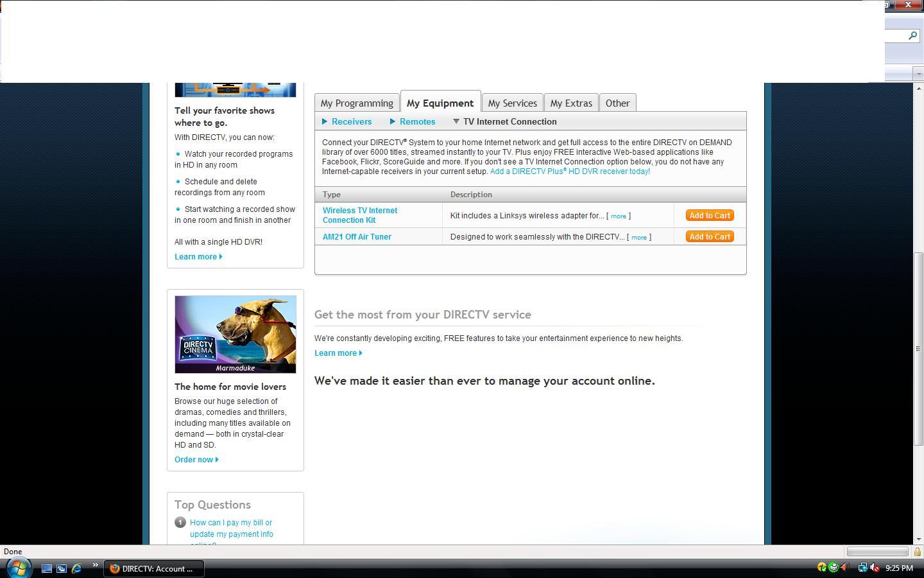Screen dimensions: 924x578
Task: Add AM21 Off Air Tuner to cart
Action: (710, 237)
